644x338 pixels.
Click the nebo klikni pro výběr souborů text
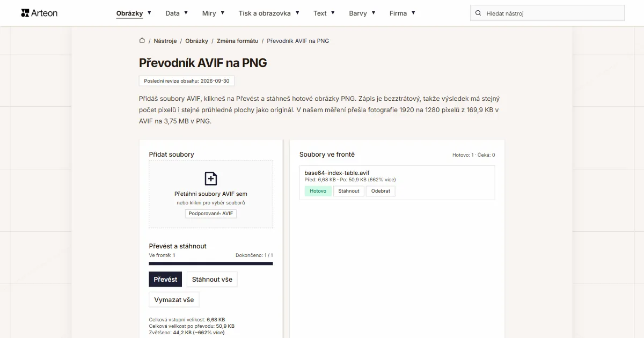pyautogui.click(x=211, y=203)
